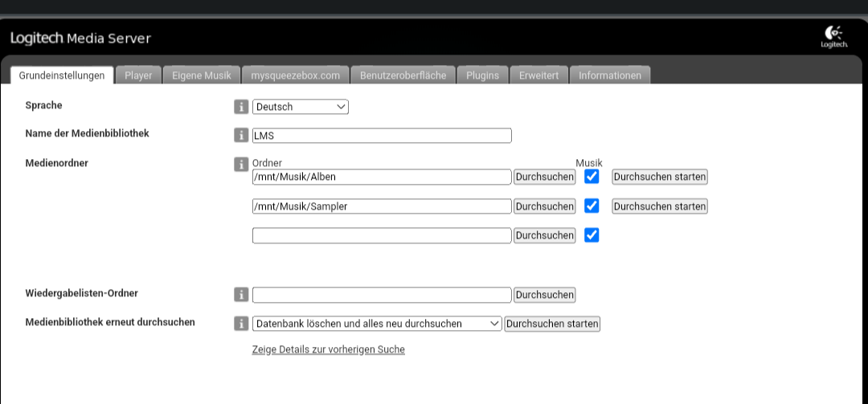Click the Ordner column heading
868x404 pixels.
tap(267, 163)
